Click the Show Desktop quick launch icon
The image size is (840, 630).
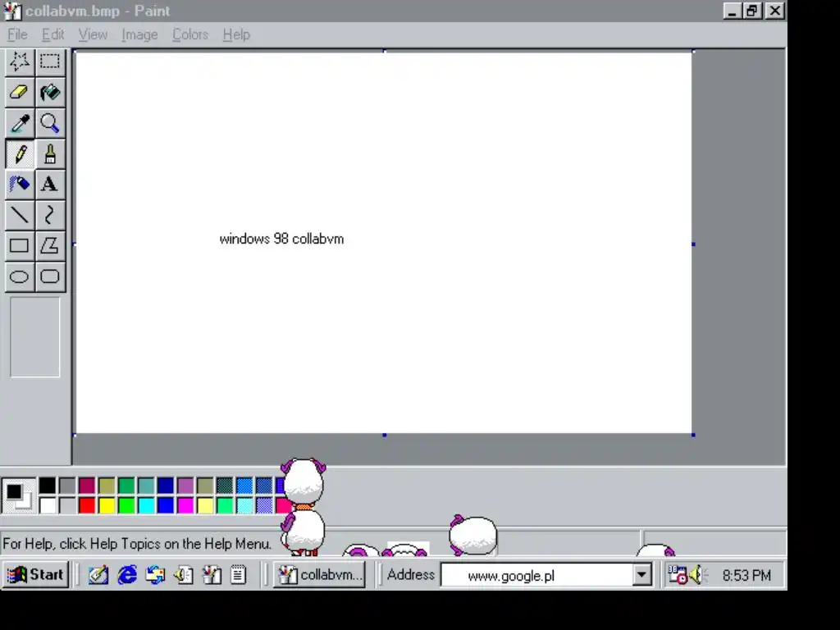pyautogui.click(x=98, y=575)
